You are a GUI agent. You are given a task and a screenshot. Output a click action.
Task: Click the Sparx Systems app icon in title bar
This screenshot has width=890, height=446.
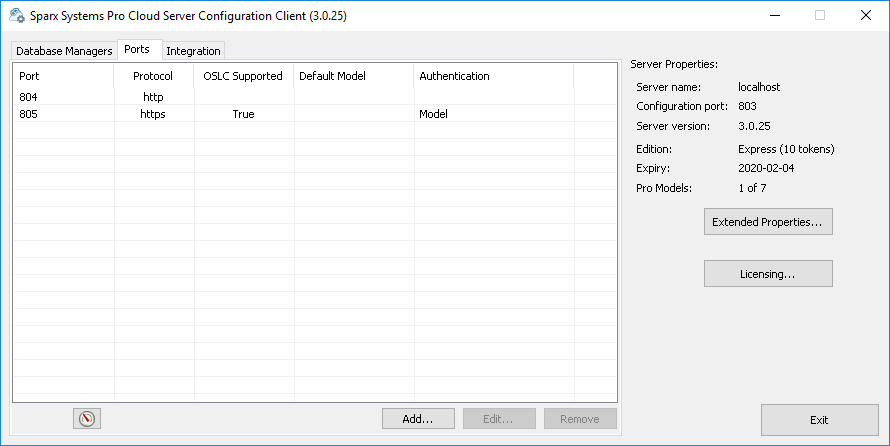17,16
